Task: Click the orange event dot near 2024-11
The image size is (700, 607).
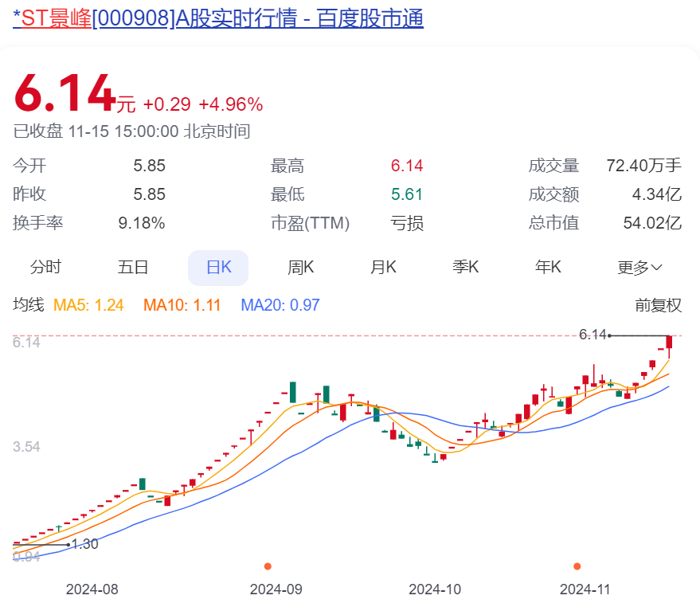Action: click(577, 566)
